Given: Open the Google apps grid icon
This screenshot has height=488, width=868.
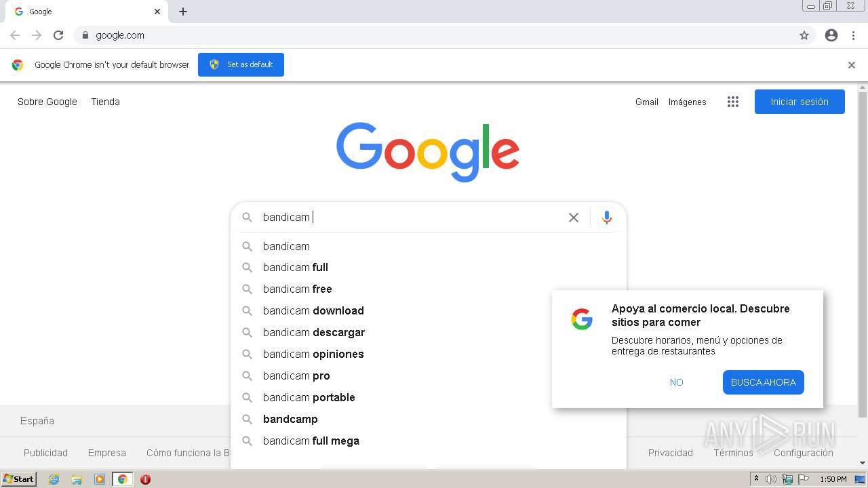Looking at the screenshot, I should pyautogui.click(x=733, y=102).
